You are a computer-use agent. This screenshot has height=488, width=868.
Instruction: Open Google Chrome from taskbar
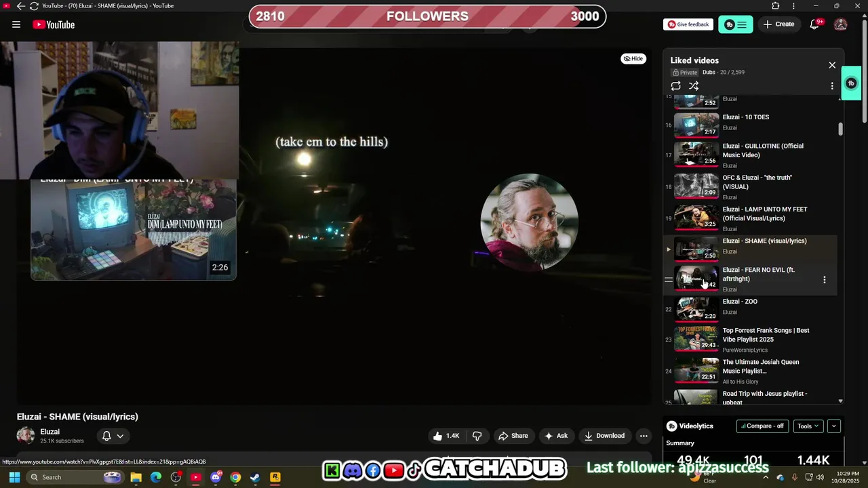click(235, 477)
